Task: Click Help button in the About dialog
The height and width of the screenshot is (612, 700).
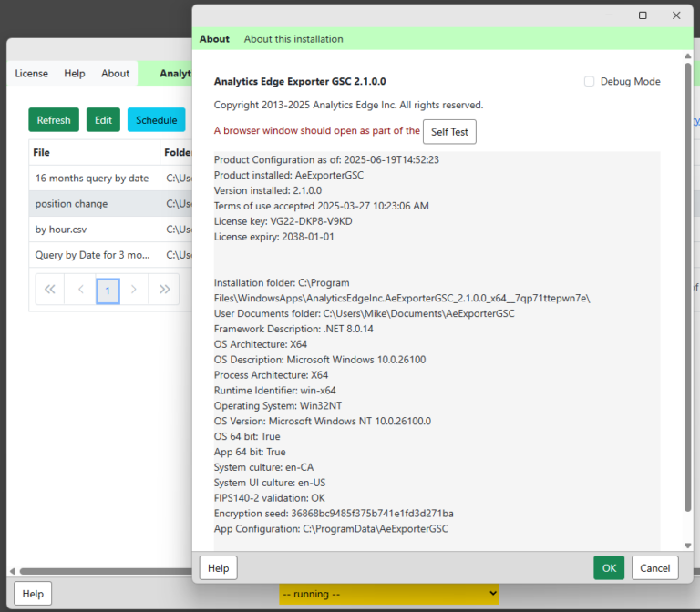Action: click(218, 568)
